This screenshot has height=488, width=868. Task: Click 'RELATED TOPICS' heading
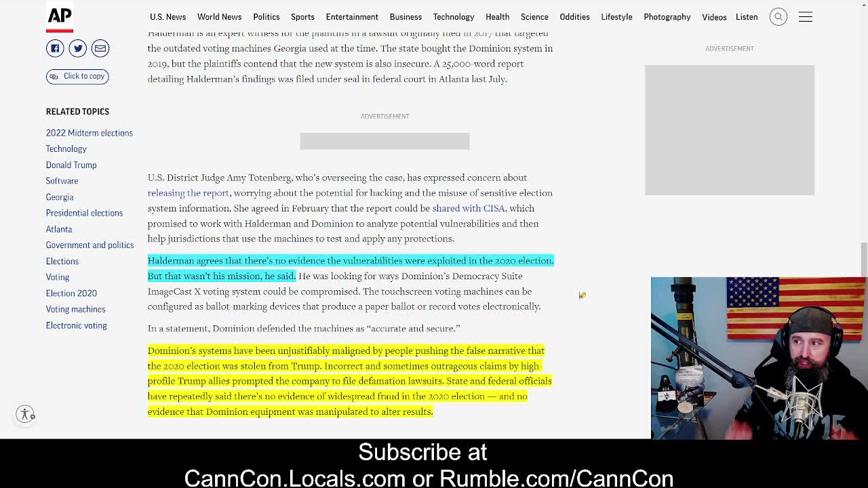click(77, 111)
